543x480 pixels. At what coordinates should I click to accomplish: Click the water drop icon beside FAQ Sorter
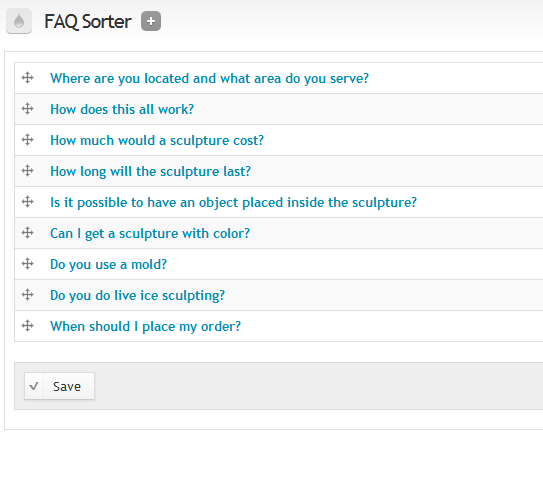coord(19,21)
